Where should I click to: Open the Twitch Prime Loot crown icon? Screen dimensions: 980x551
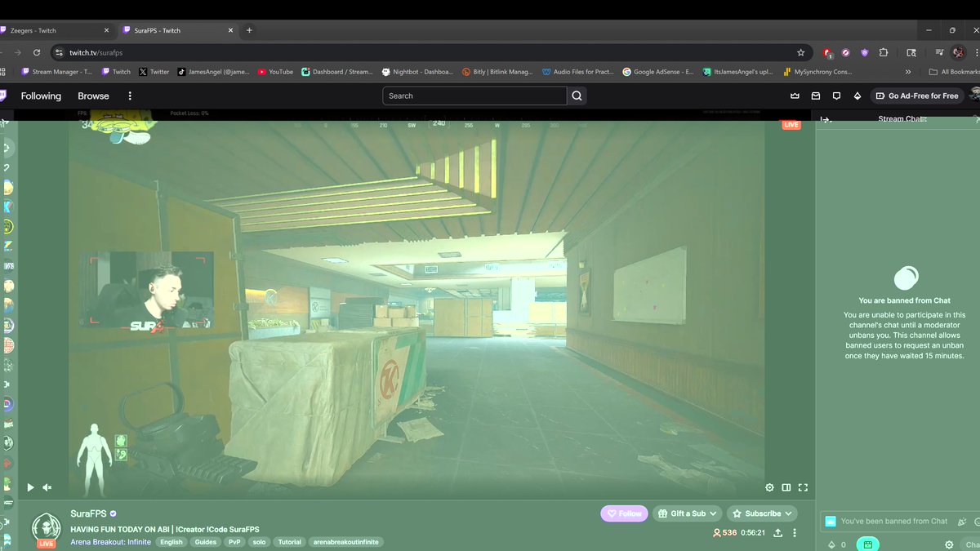tap(795, 96)
